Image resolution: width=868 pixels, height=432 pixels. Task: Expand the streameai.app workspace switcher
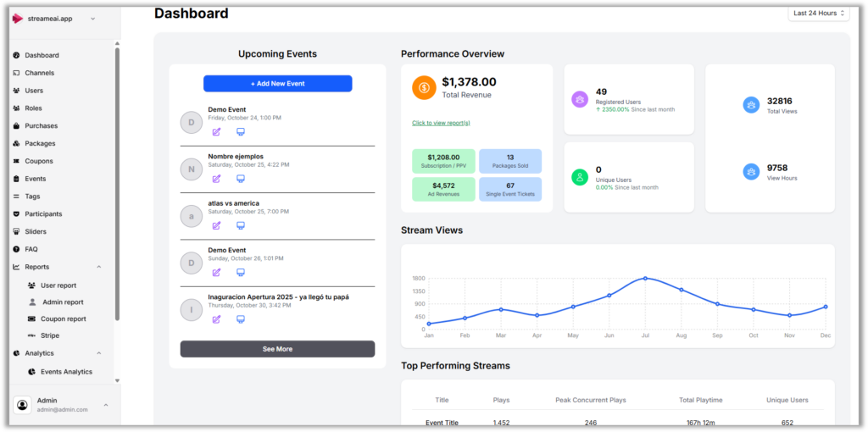(92, 19)
